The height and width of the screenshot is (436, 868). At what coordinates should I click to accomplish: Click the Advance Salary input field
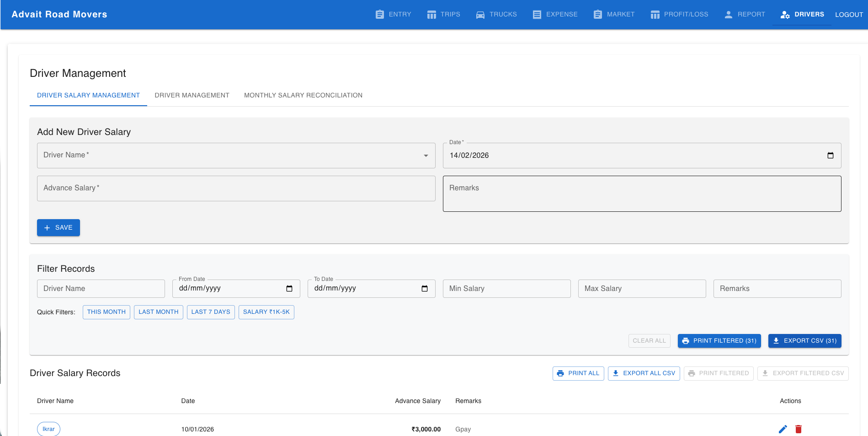coord(236,188)
